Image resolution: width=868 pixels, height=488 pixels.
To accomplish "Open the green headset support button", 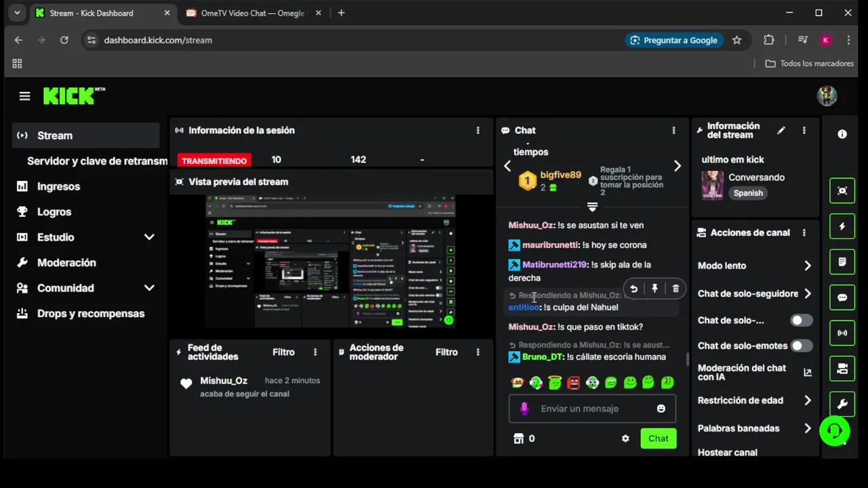I will tap(835, 430).
